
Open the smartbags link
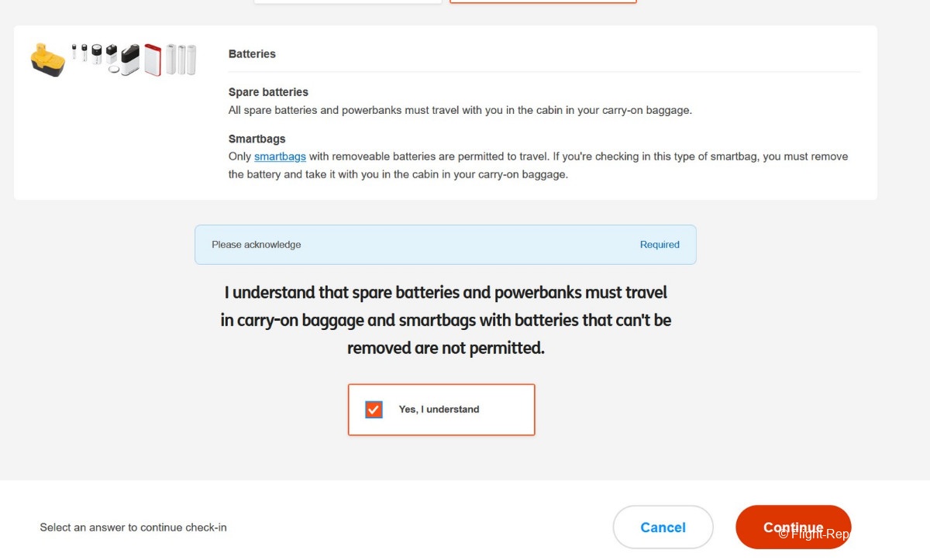[x=280, y=156]
